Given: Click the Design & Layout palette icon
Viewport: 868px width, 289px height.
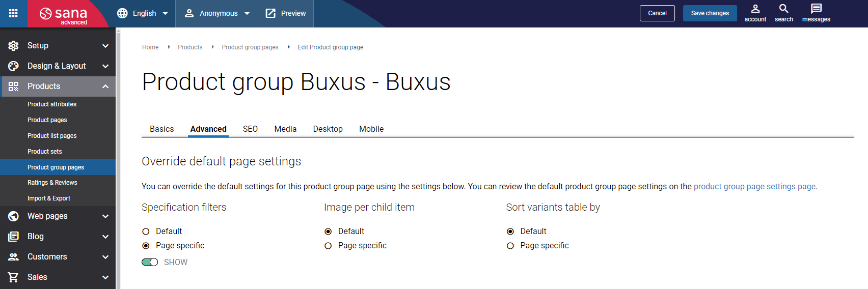Looking at the screenshot, I should point(13,66).
